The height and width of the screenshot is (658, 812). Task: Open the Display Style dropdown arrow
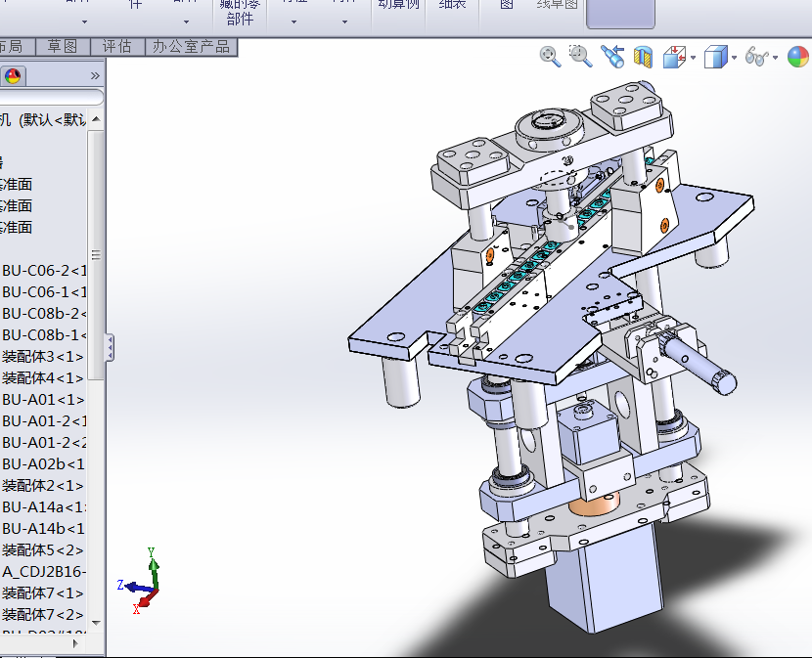(x=734, y=58)
